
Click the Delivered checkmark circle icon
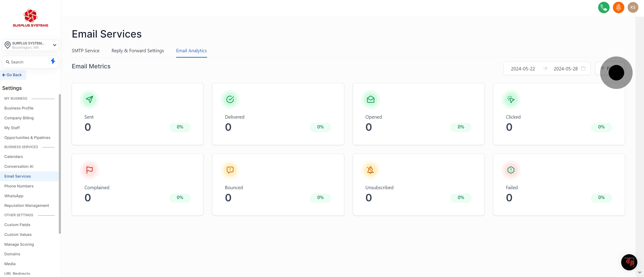tap(230, 99)
